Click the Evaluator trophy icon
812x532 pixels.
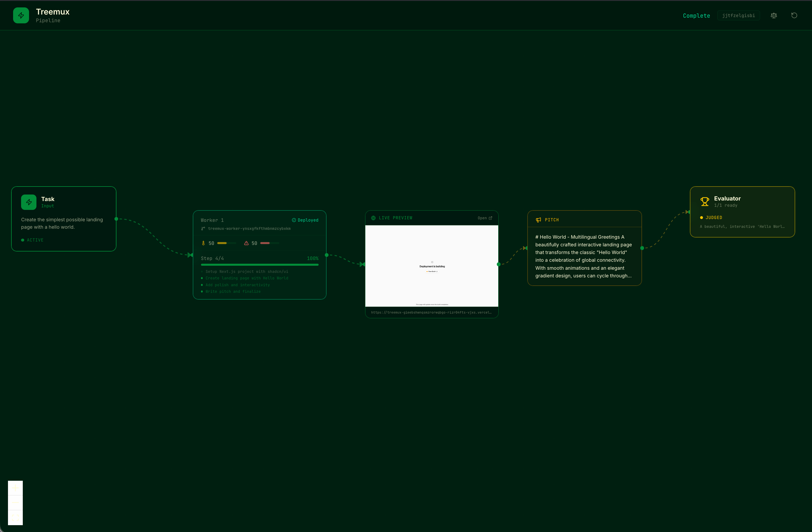click(705, 202)
